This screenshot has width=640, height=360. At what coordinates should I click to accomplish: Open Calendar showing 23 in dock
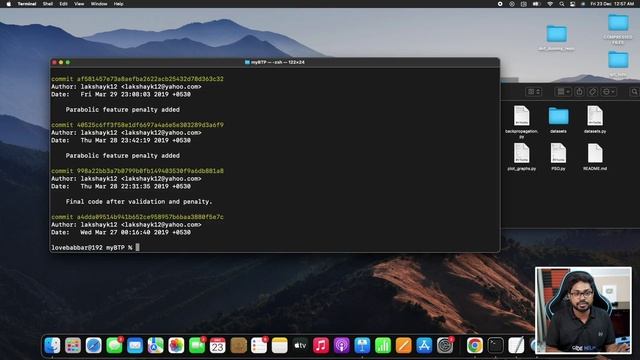(218, 346)
